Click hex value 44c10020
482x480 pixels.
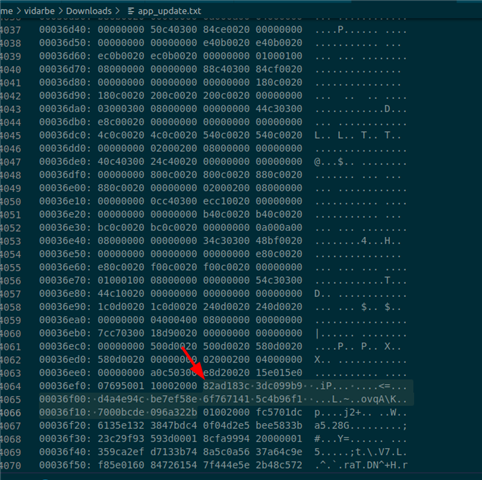pyautogui.click(x=121, y=294)
